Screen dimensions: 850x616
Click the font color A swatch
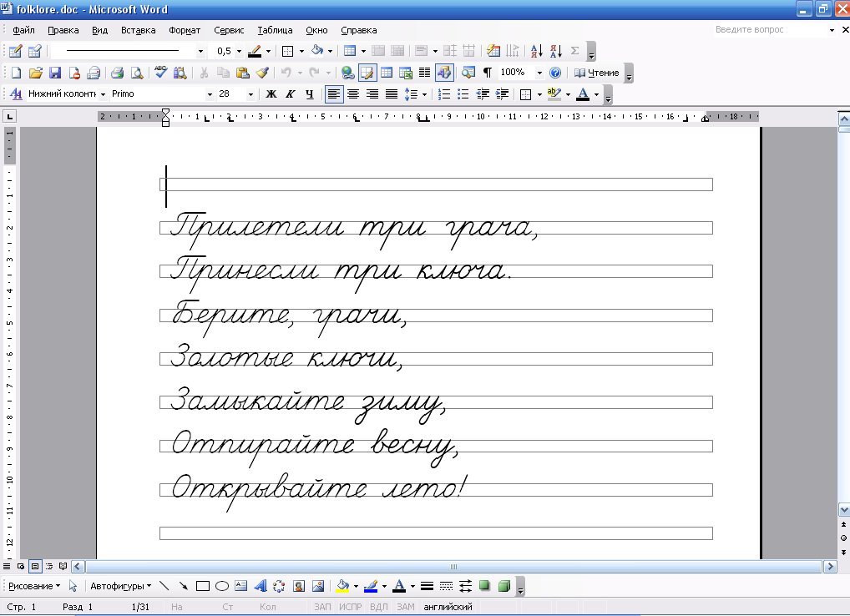[x=583, y=94]
